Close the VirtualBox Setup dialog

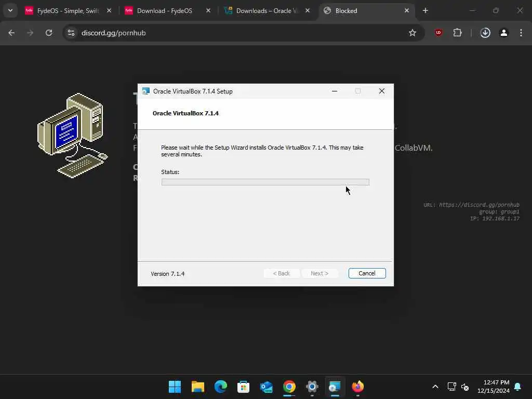click(x=382, y=91)
